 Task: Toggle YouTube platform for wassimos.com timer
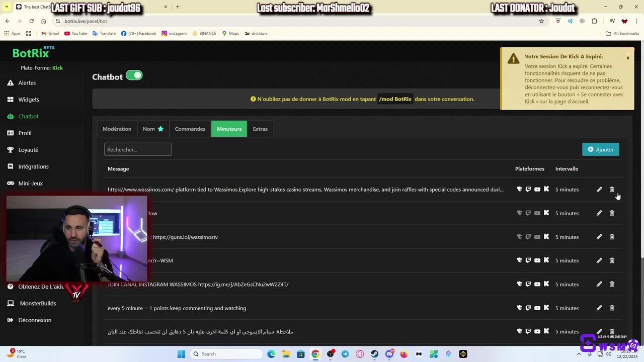(x=537, y=189)
